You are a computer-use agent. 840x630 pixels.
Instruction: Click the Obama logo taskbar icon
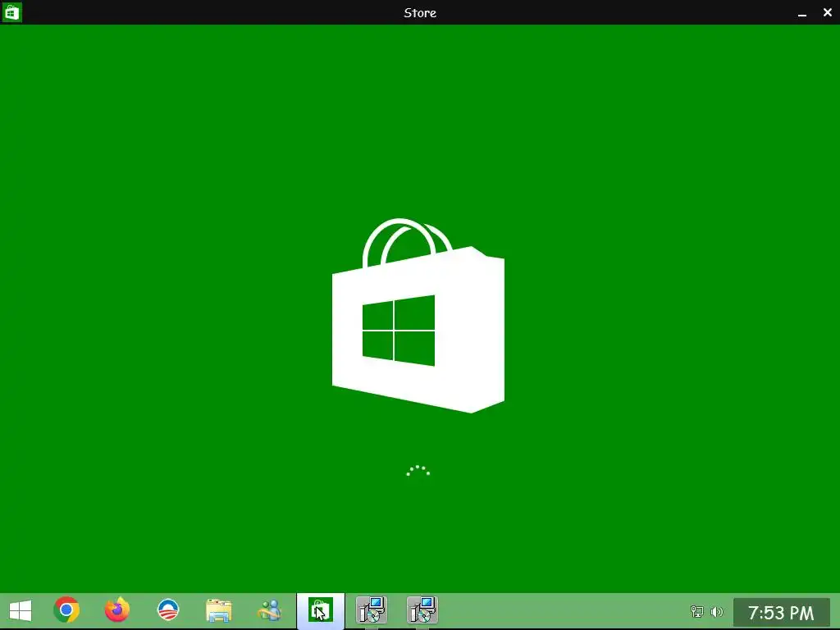pos(167,609)
